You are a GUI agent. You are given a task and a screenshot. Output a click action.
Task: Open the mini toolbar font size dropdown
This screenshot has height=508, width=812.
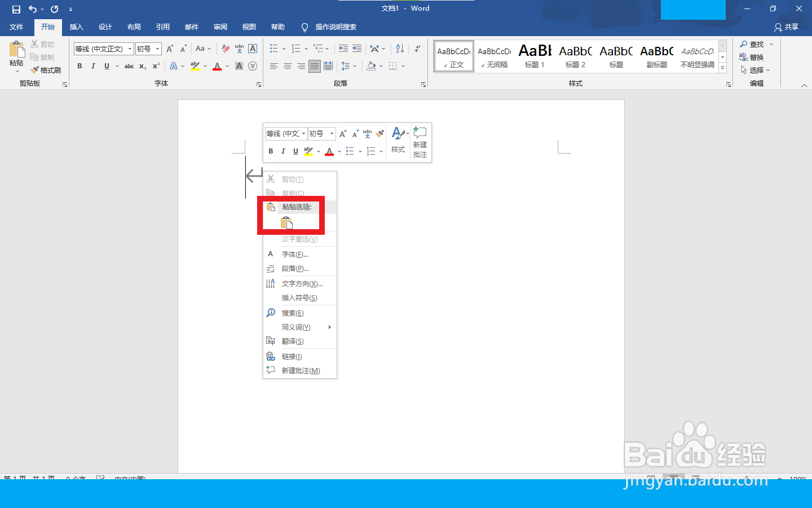coord(332,134)
